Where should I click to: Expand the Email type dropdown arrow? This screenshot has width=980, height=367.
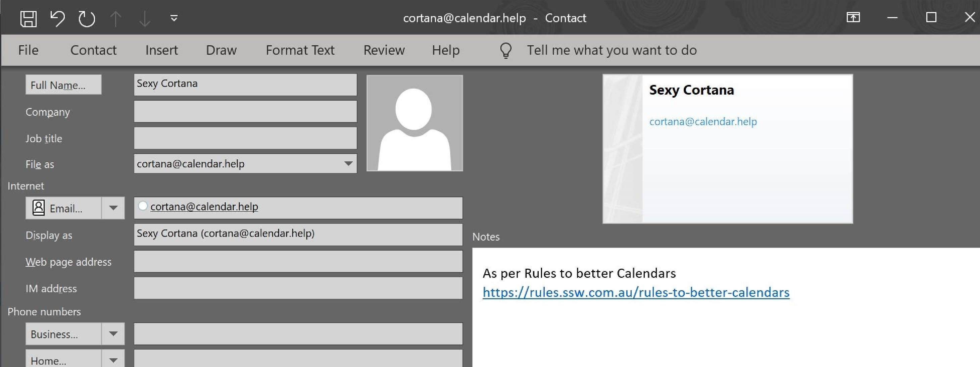click(113, 208)
